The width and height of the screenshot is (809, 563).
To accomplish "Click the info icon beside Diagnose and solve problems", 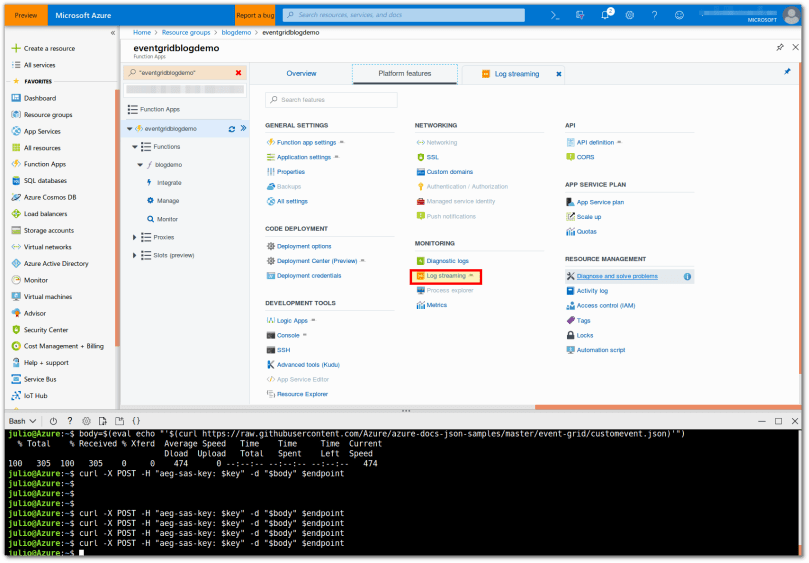I will point(687,276).
